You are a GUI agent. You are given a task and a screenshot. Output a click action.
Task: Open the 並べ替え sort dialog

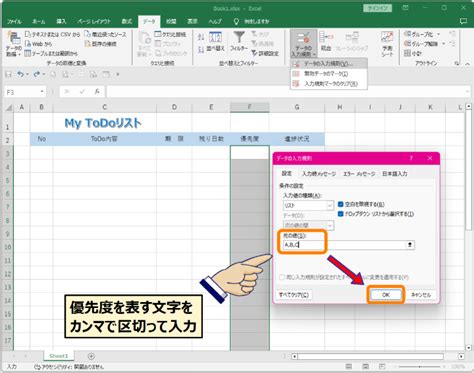[216, 42]
